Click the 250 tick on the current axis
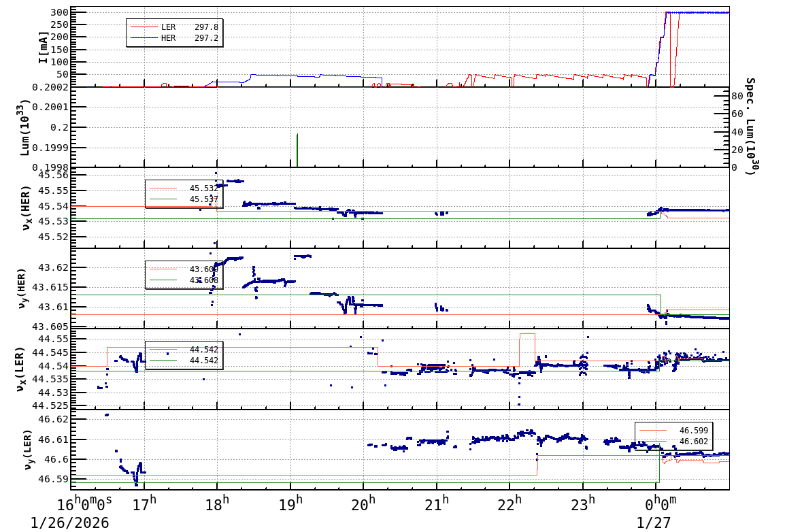The width and height of the screenshot is (785, 532). 60,24
